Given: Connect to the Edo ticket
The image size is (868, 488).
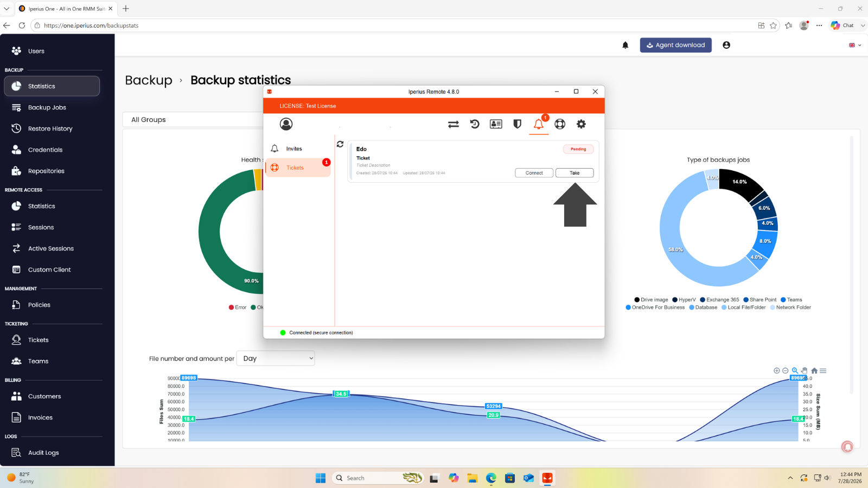Looking at the screenshot, I should 534,173.
